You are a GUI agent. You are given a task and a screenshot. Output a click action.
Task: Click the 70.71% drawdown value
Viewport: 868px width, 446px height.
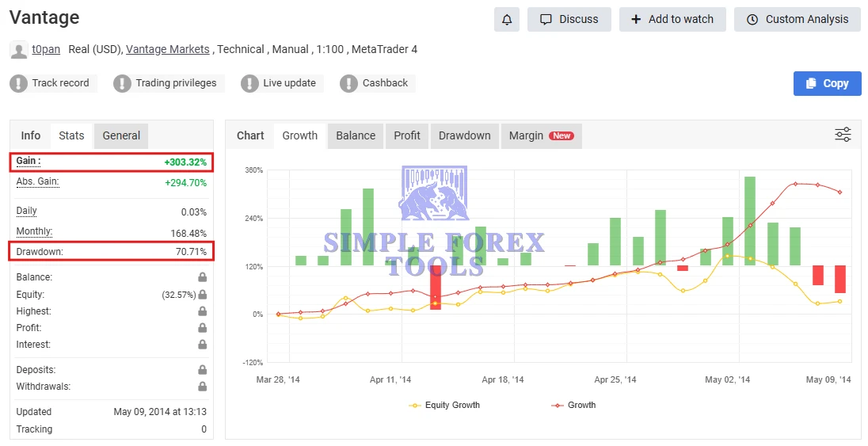click(191, 252)
